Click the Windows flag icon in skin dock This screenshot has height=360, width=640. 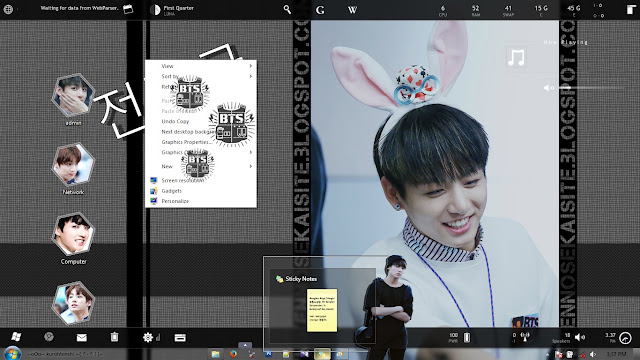16,337
